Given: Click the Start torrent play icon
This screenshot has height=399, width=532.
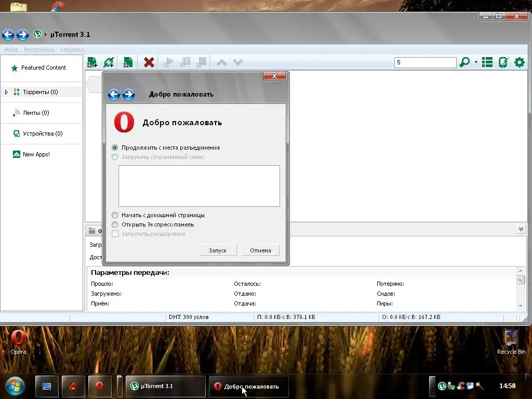Looking at the screenshot, I should pyautogui.click(x=168, y=62).
